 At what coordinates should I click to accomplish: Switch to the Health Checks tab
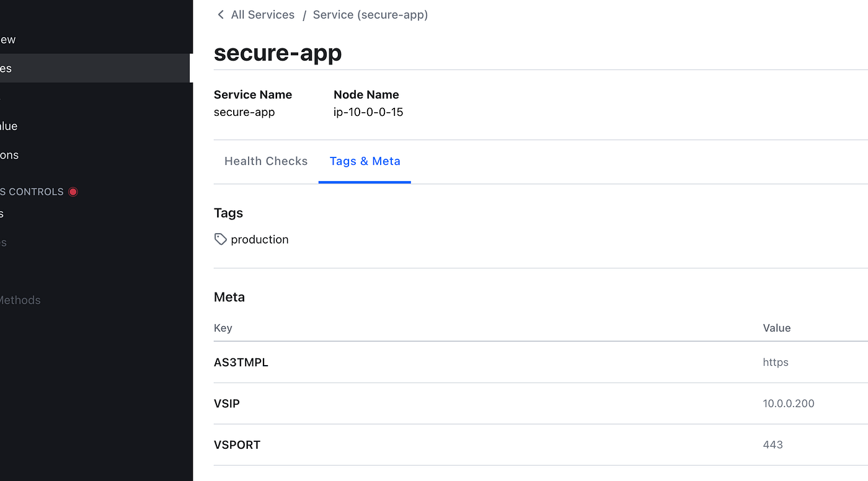[x=266, y=161]
